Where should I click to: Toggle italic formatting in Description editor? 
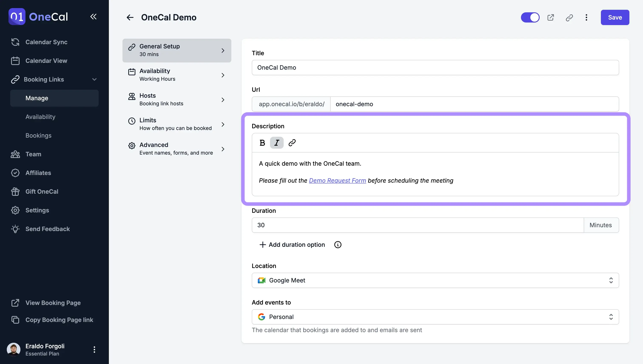(x=277, y=142)
